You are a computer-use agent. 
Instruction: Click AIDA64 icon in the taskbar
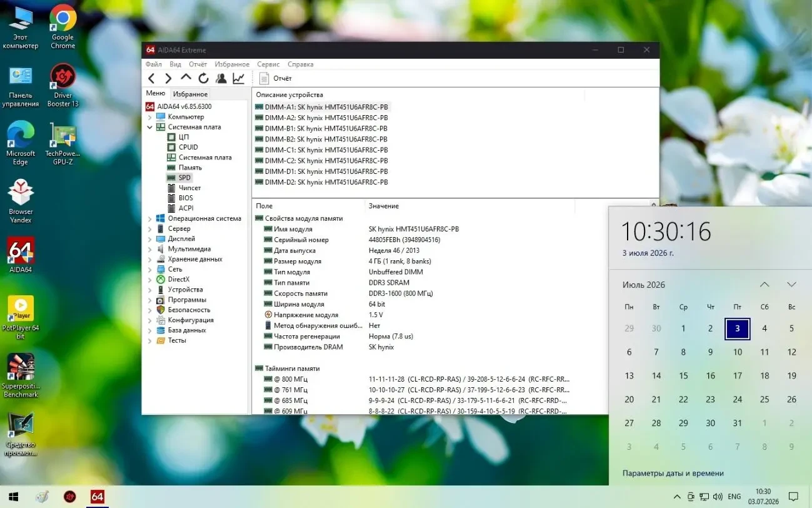click(97, 497)
